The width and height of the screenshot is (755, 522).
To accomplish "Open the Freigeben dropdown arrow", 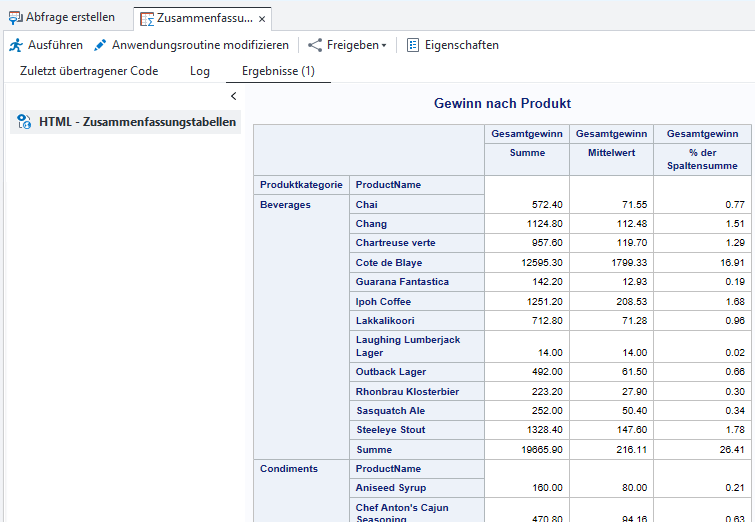I will coord(384,46).
